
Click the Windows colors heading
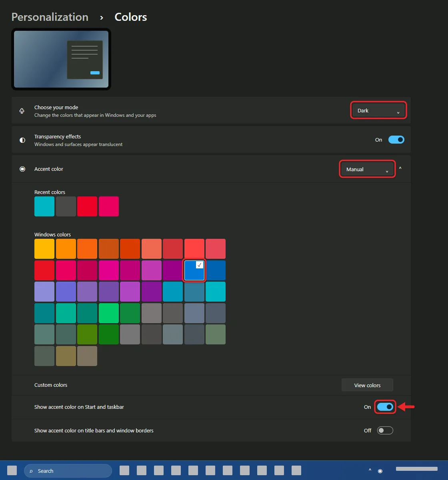point(52,234)
